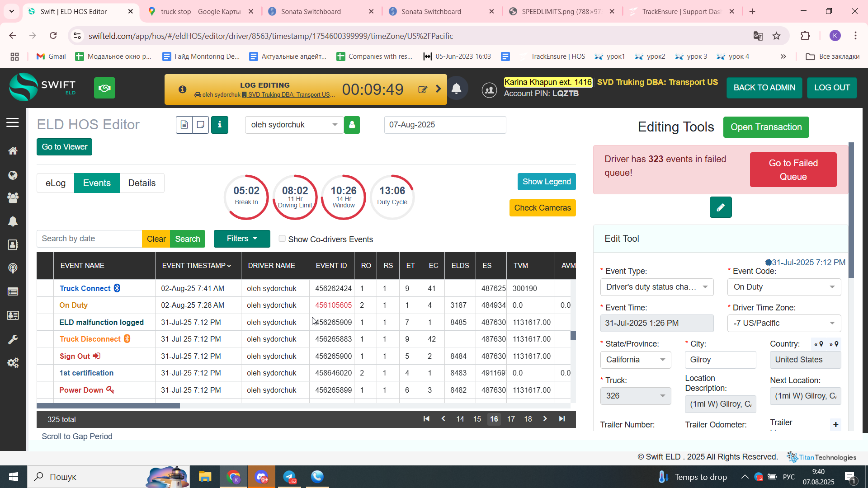Screen dimensions: 868x488
Task: Open the drivers group sidebar icon
Action: [x=13, y=197]
